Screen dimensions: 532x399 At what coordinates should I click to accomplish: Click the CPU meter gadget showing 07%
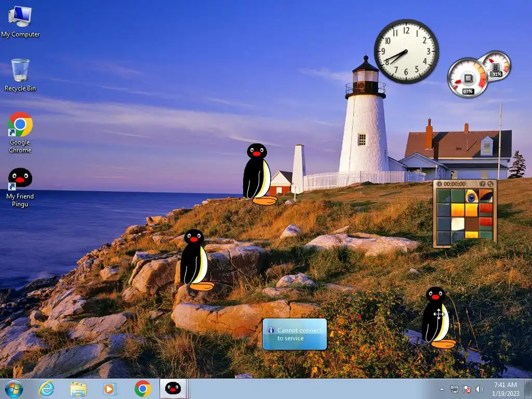click(468, 78)
